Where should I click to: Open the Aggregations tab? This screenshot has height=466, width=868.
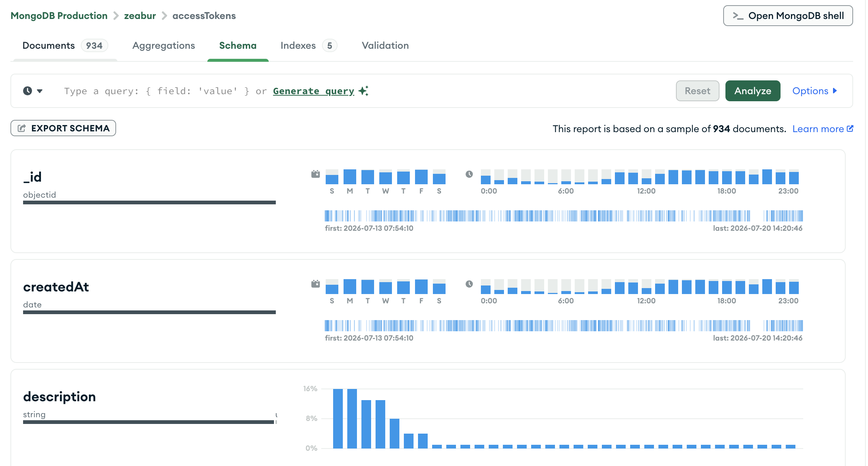click(x=164, y=45)
